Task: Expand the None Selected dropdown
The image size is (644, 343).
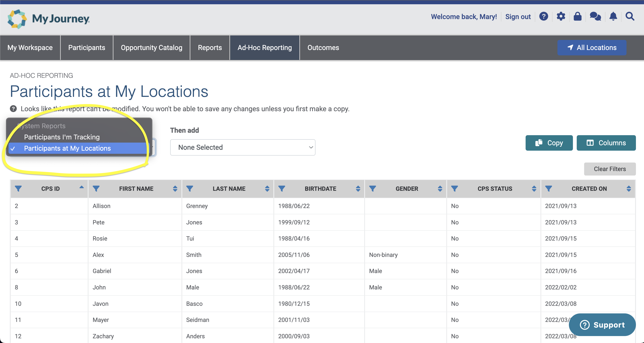Action: pos(242,147)
